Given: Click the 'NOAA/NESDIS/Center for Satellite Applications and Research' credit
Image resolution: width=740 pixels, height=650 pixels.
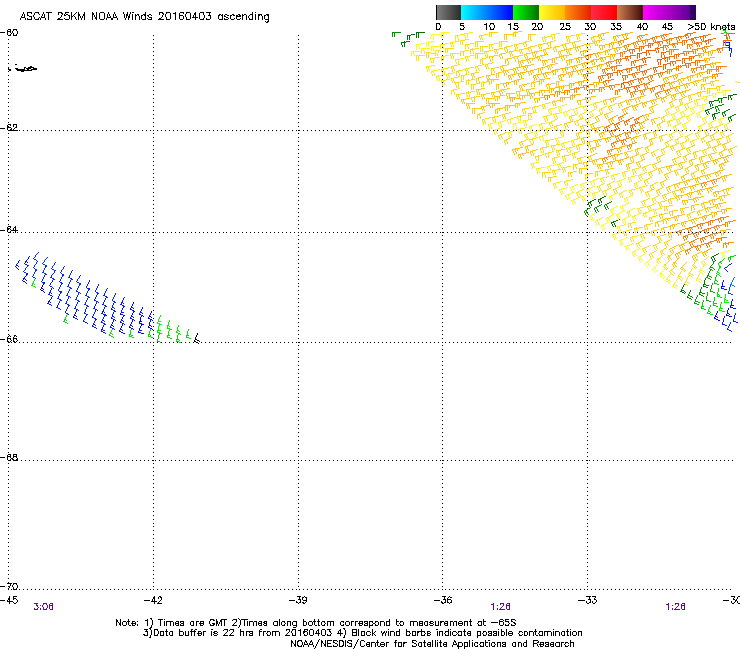Looking at the screenshot, I should point(432,643).
